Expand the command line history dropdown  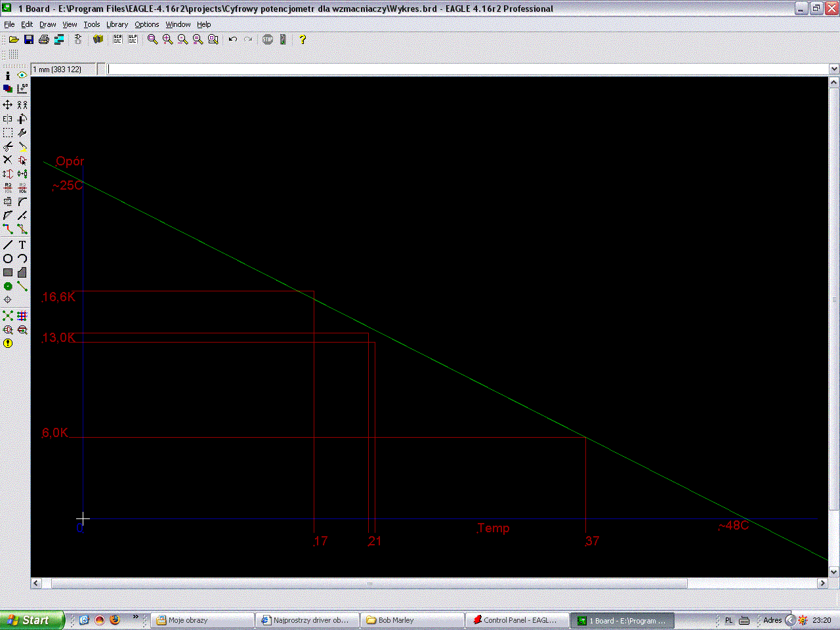[x=834, y=69]
